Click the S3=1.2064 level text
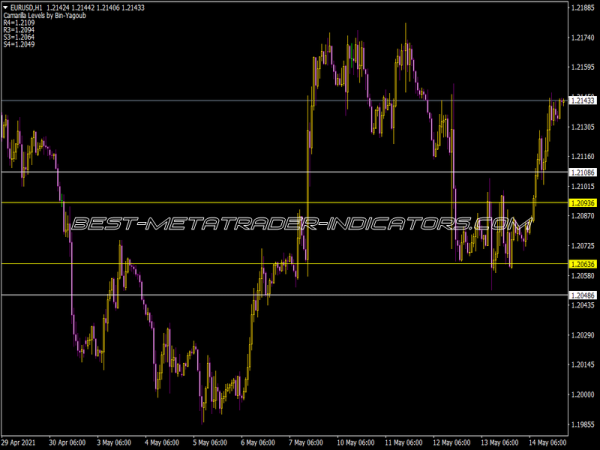 point(18,38)
